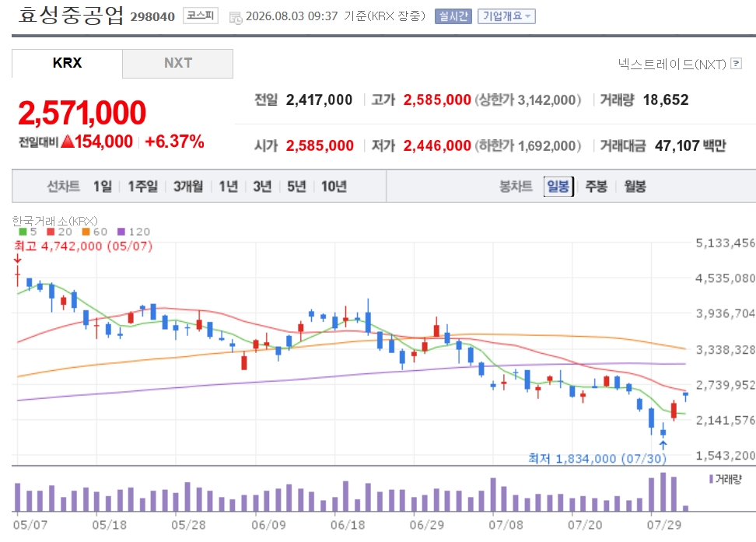756x542 pixels.
Task: Click the purple 거래량 volume legend icon
Action: 711,479
